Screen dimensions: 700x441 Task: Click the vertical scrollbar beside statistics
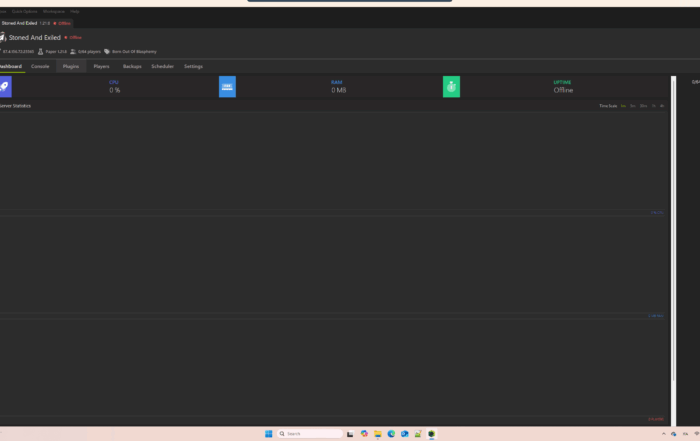point(672,250)
